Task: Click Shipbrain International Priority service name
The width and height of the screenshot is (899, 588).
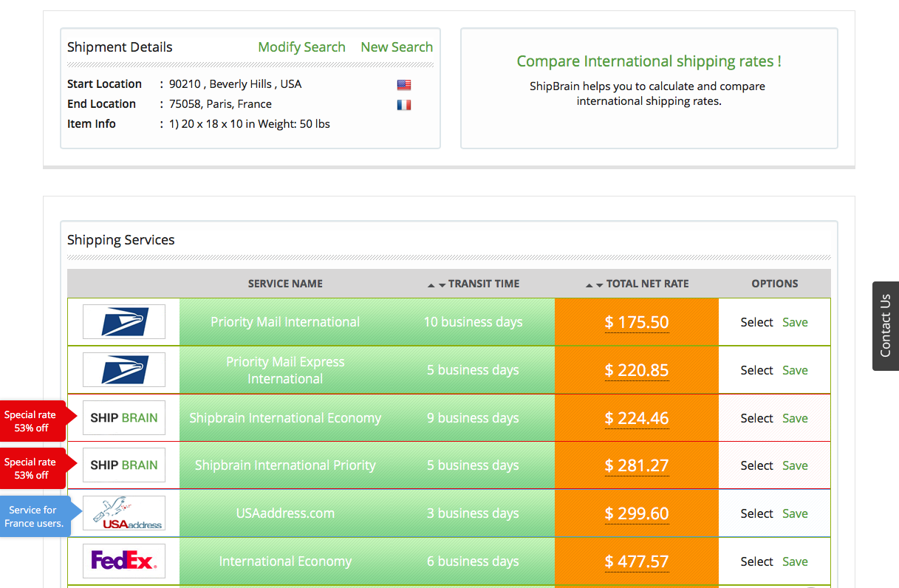Action: point(285,465)
